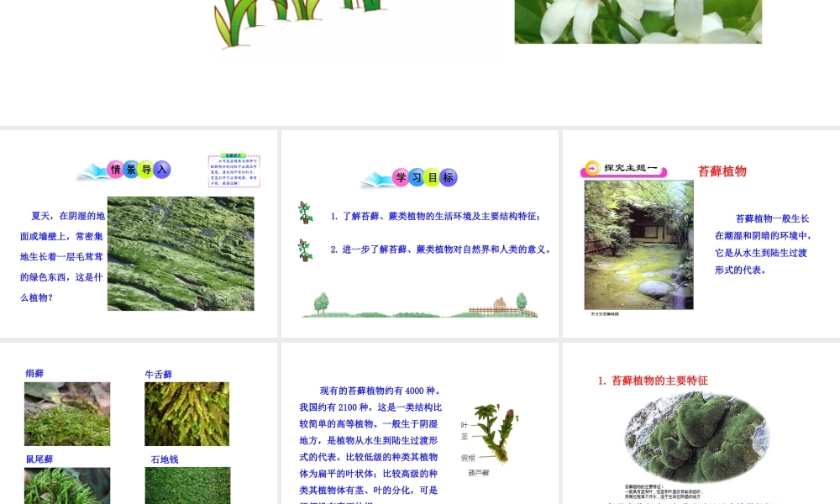The width and height of the screenshot is (840, 504).
Task: Click the 葫芦藓 caption under the diagram
Action: coord(479,473)
